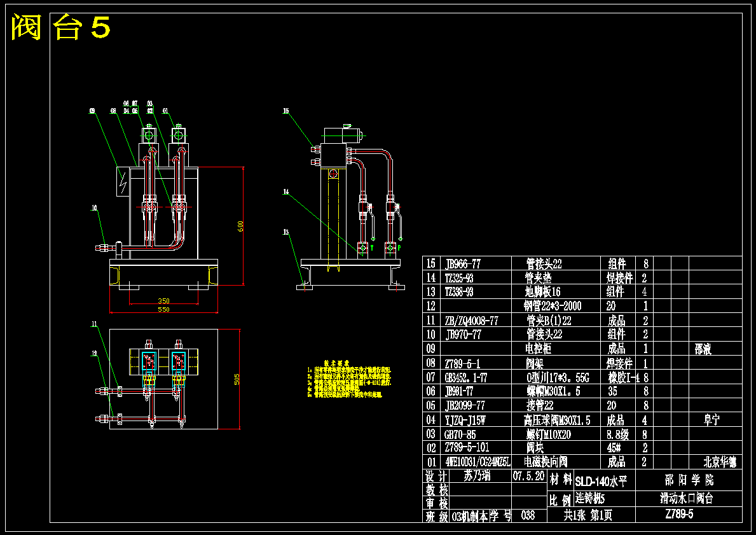Click the yellow 技术要求 notes block
The image size is (756, 535).
click(x=349, y=379)
